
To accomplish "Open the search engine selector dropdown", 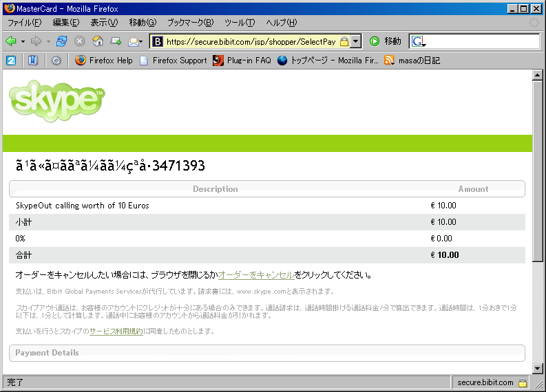I will 419,41.
